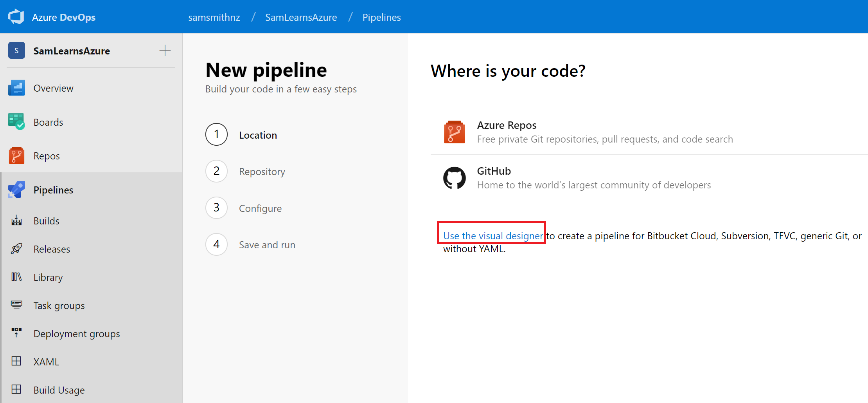
Task: Click the SamLearnsAzure project avatar
Action: click(x=16, y=51)
